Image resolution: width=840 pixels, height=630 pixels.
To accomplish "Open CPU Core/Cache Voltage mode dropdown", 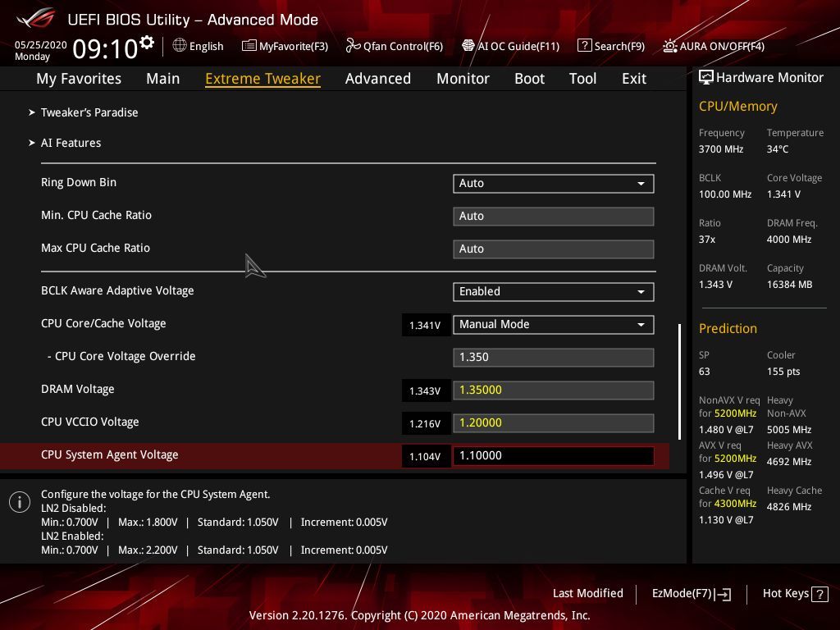I will click(554, 324).
